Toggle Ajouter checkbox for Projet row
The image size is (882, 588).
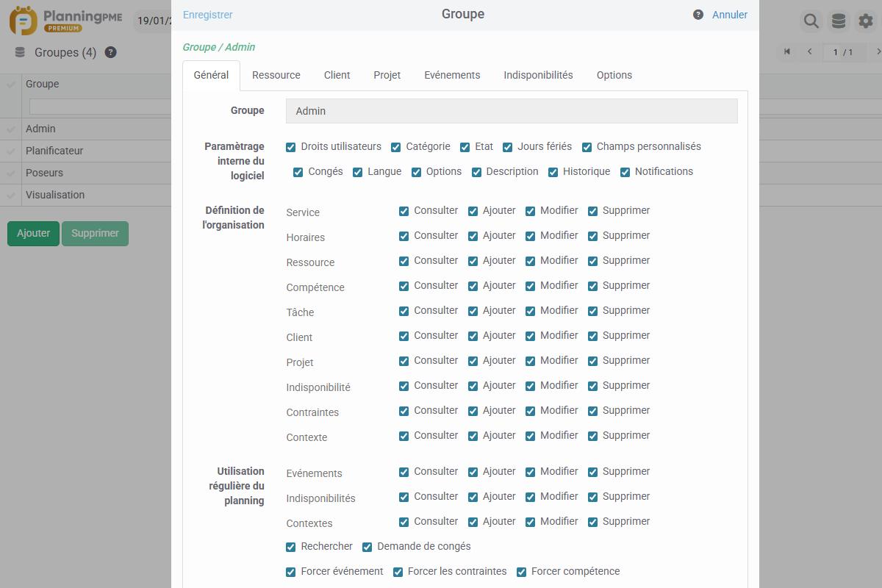pyautogui.click(x=473, y=361)
